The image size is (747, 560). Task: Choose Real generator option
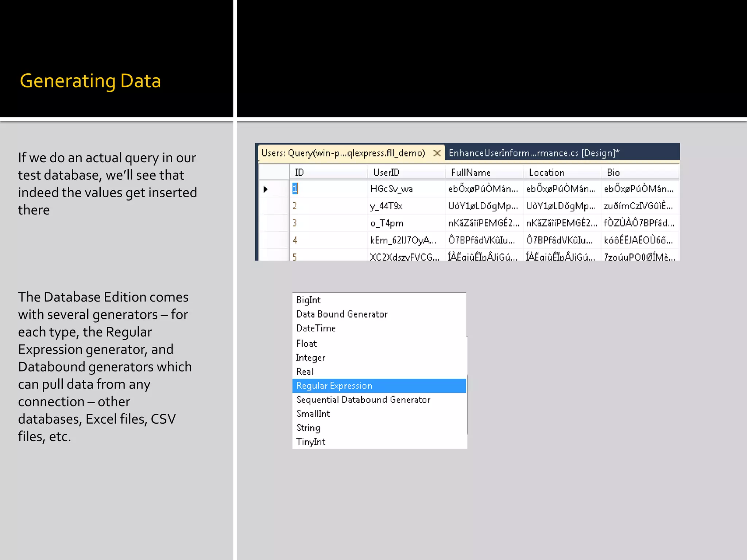tap(379, 372)
